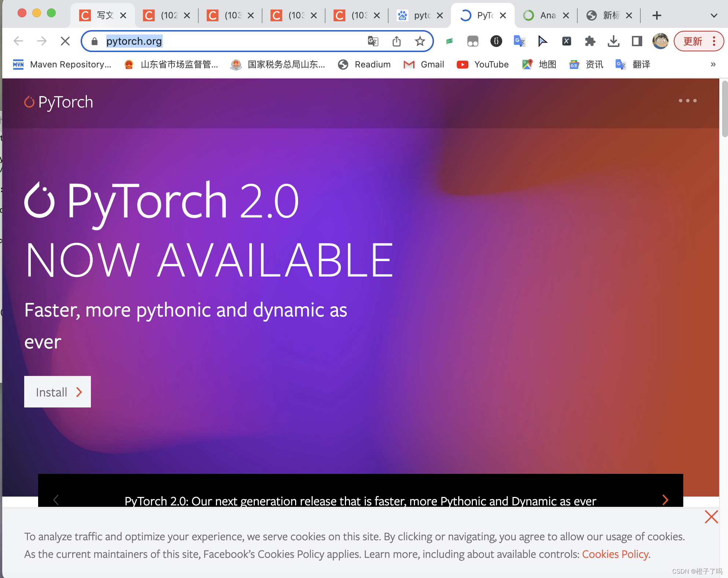
Task: Open the tab search dropdown arrow
Action: point(714,15)
